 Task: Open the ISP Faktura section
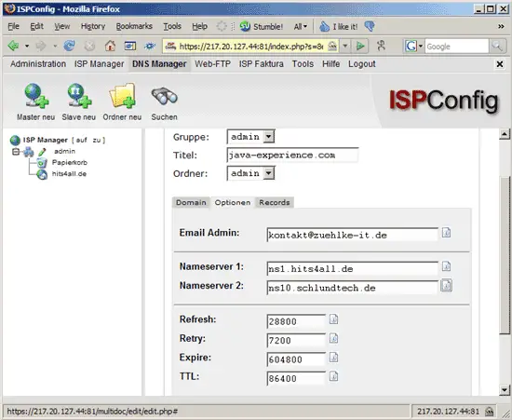click(x=262, y=64)
